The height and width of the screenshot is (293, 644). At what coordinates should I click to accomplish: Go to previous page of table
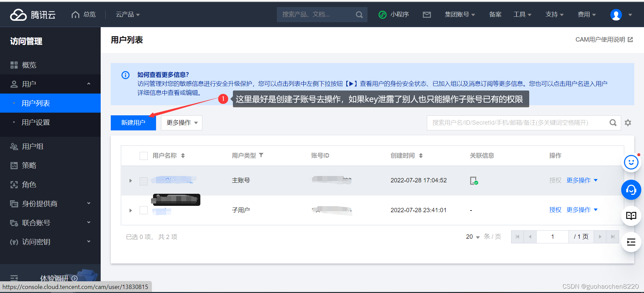[530, 237]
